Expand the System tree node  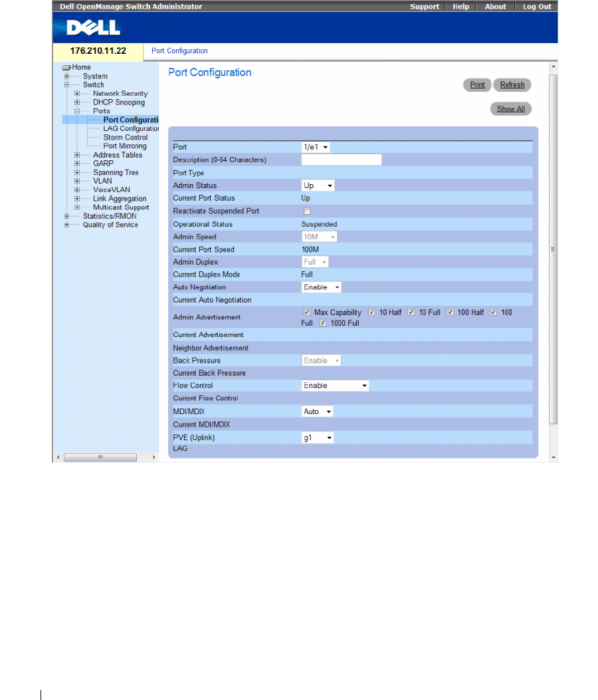click(66, 76)
